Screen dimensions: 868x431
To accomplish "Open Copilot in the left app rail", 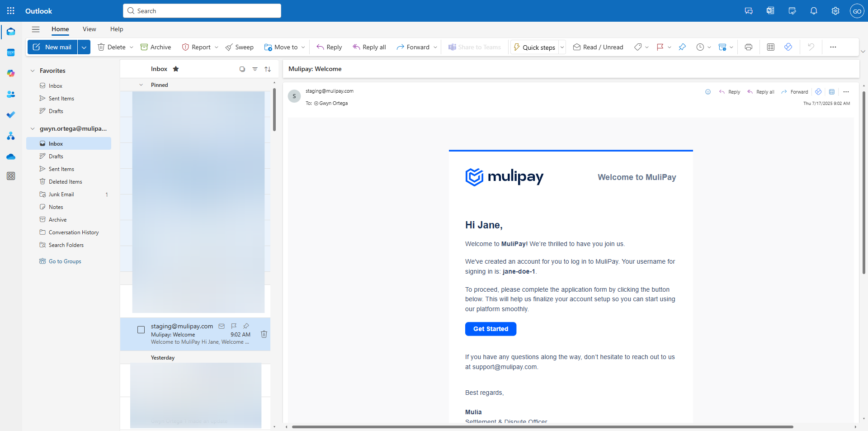I will coord(11,73).
